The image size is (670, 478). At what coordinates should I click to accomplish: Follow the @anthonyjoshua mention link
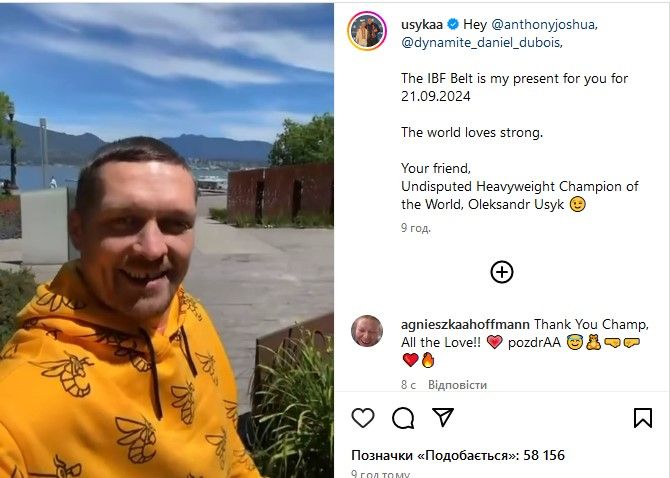click(x=543, y=24)
